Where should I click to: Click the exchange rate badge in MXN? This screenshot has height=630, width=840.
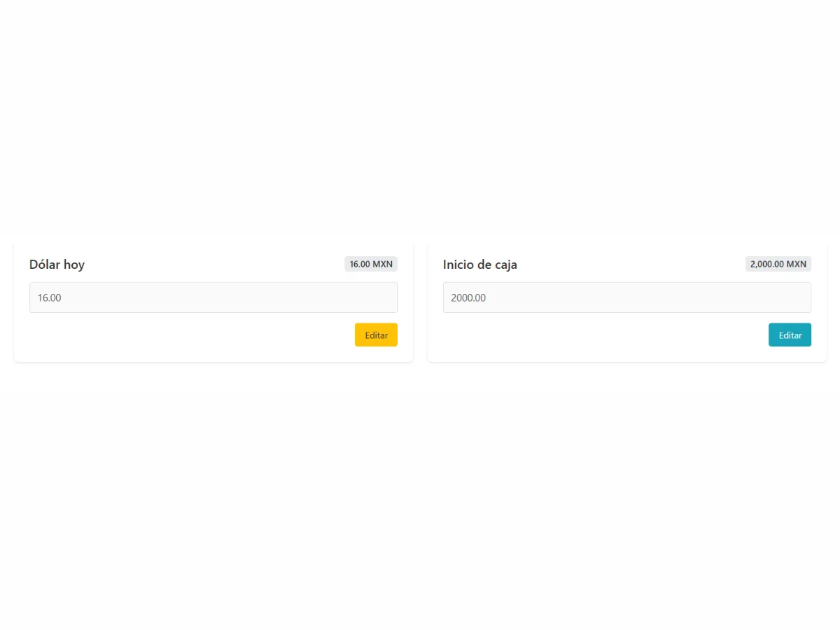[x=371, y=264]
